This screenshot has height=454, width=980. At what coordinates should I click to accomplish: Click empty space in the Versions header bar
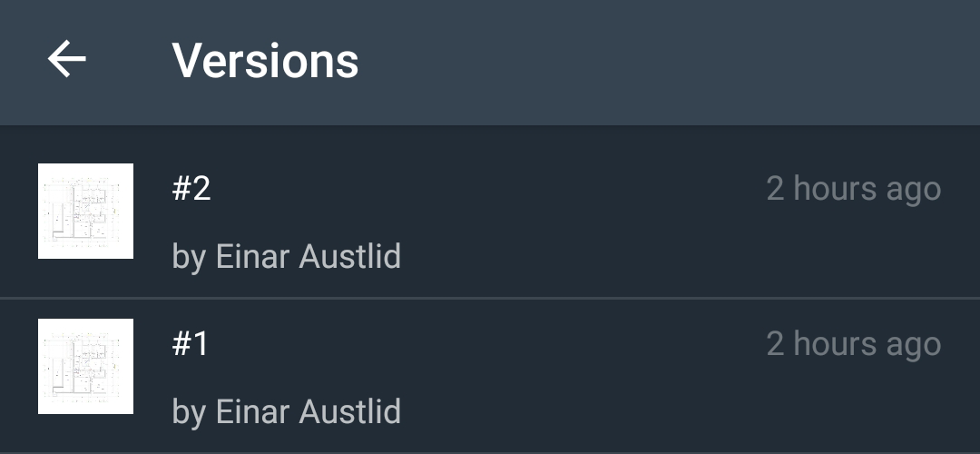tap(669, 61)
